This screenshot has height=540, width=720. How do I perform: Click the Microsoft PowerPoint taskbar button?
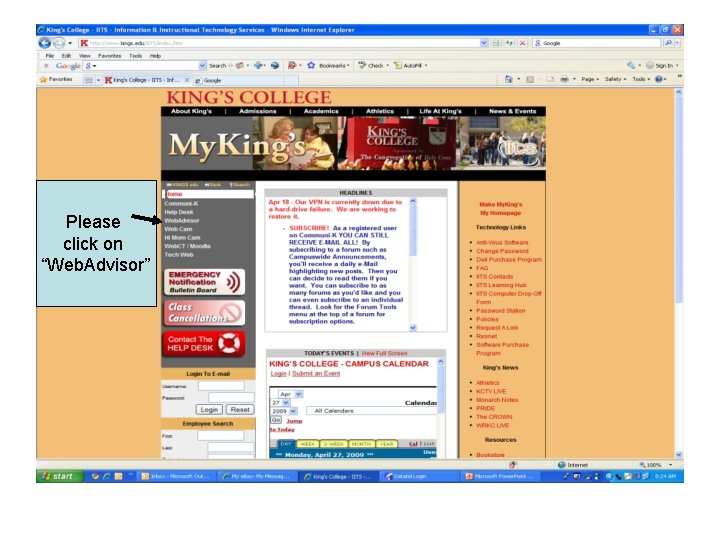[501, 477]
